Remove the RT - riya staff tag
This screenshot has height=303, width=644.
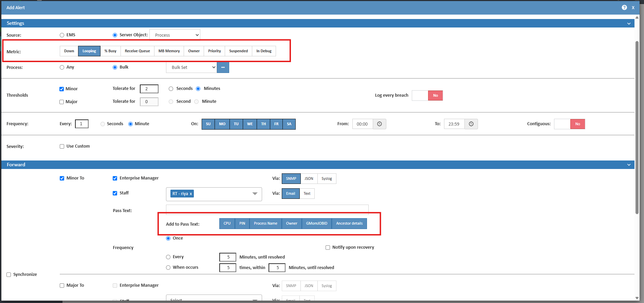(x=191, y=194)
